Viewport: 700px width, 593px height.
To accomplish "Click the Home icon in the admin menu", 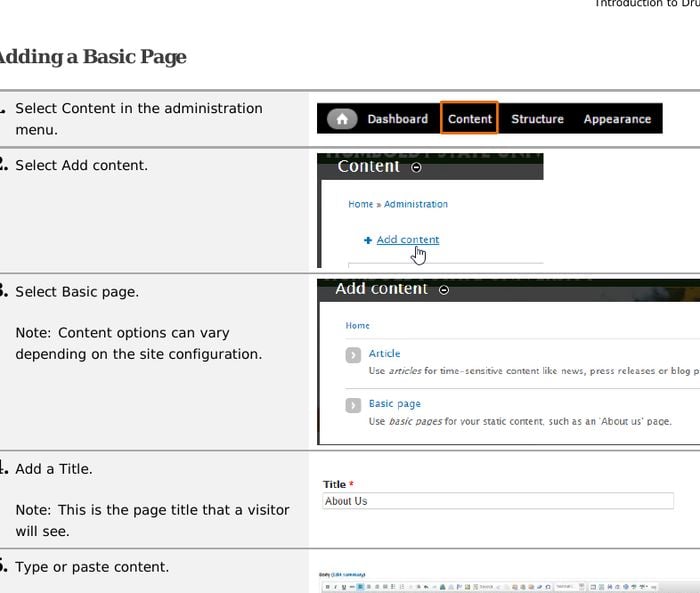I will coord(342,119).
